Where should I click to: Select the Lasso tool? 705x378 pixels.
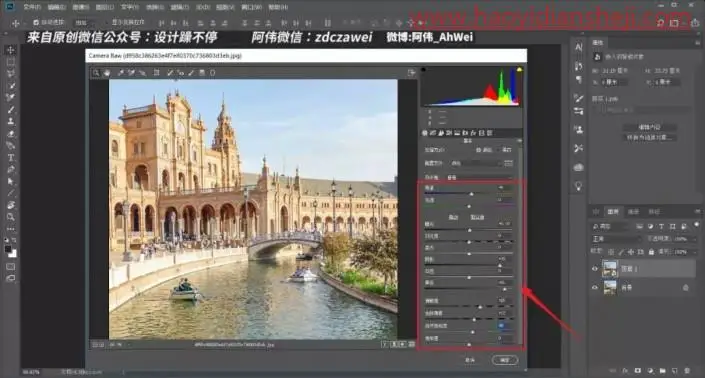(11, 73)
